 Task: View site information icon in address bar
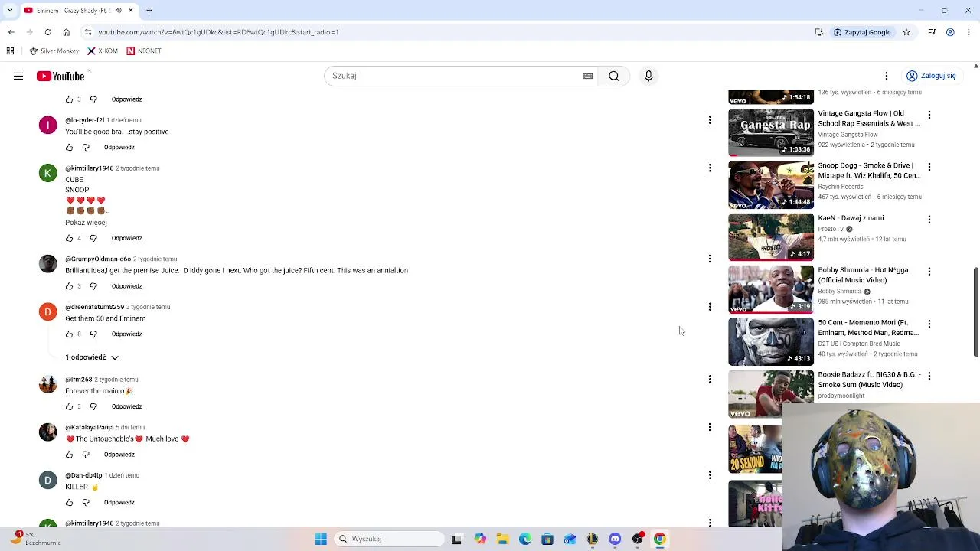(x=88, y=32)
